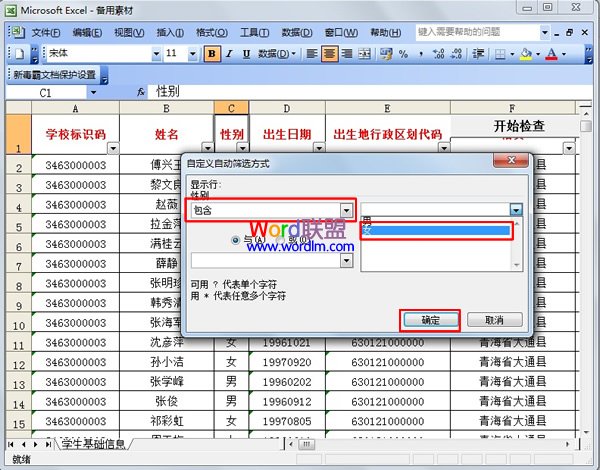Open filter dropdown on 出生地行政区划代码 column

point(444,148)
